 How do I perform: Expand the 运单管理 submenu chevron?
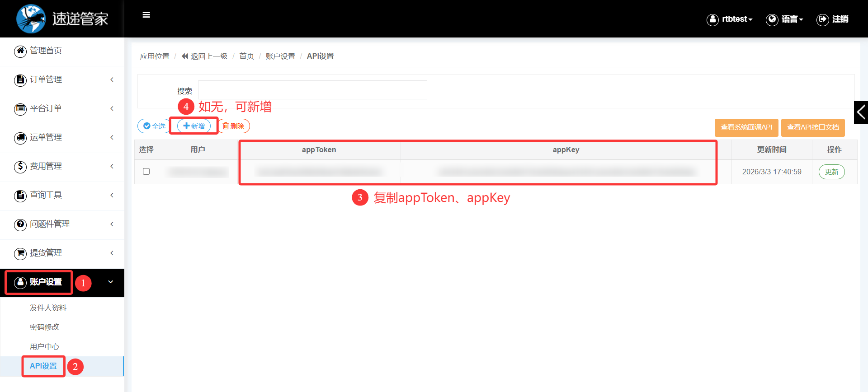(x=112, y=137)
